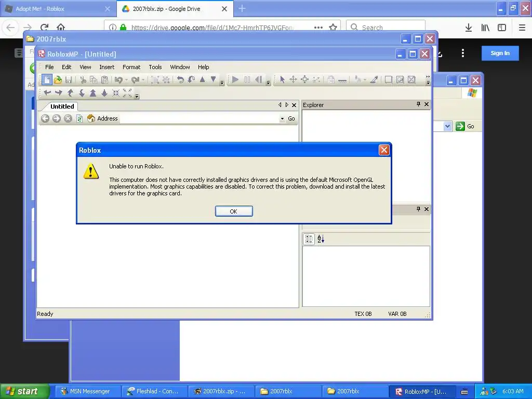This screenshot has width=532, height=399.
Task: Open Run toolbar options chevron
Action: (x=268, y=83)
